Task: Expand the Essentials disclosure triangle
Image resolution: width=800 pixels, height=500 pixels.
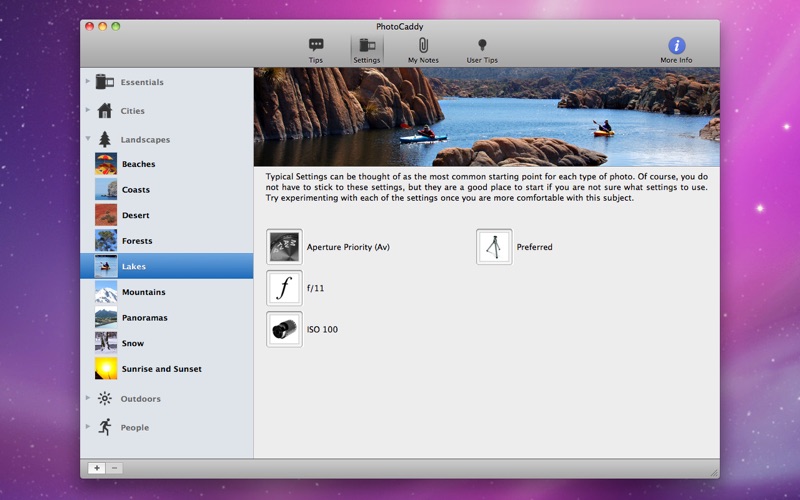Action: click(x=88, y=81)
